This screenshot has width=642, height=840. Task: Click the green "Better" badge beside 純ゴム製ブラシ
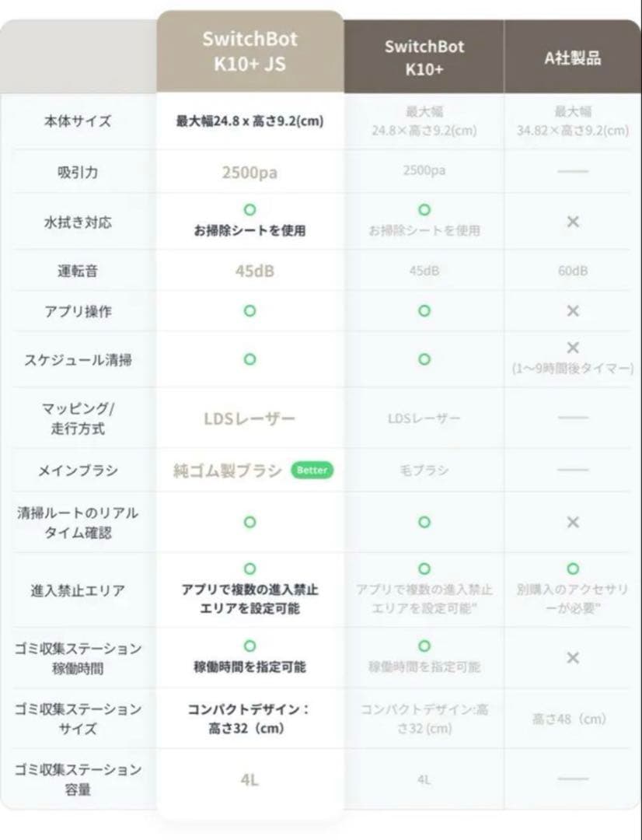[311, 471]
